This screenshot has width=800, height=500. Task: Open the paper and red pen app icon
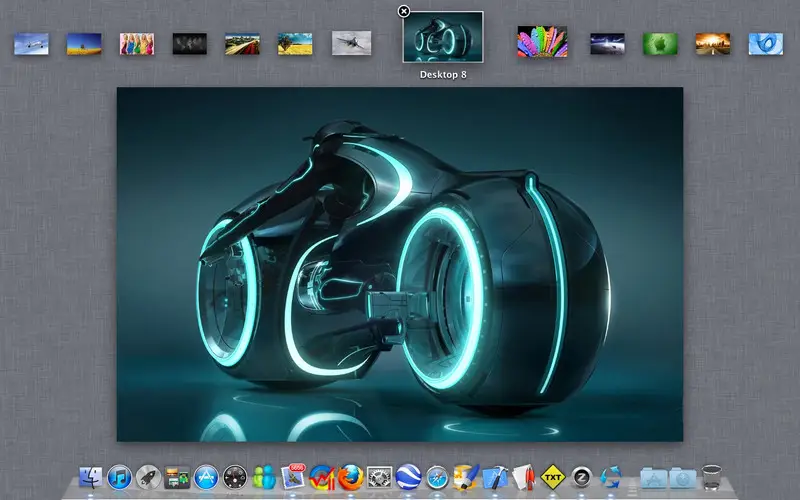coord(524,477)
